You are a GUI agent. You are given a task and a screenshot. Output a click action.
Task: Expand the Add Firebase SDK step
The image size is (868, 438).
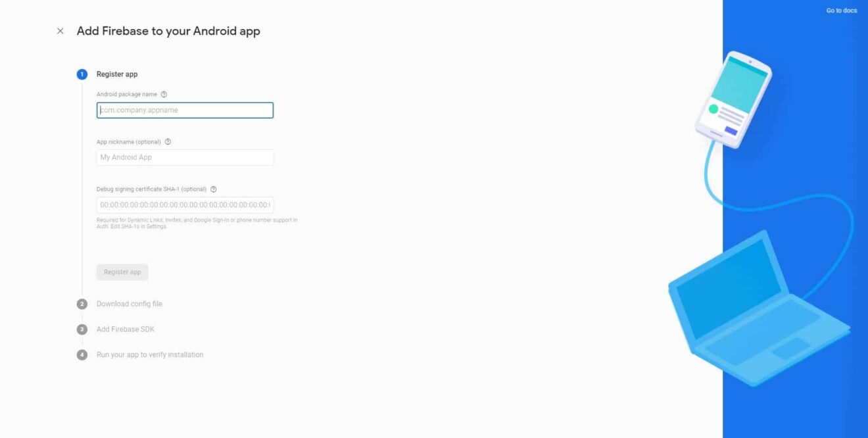click(126, 329)
